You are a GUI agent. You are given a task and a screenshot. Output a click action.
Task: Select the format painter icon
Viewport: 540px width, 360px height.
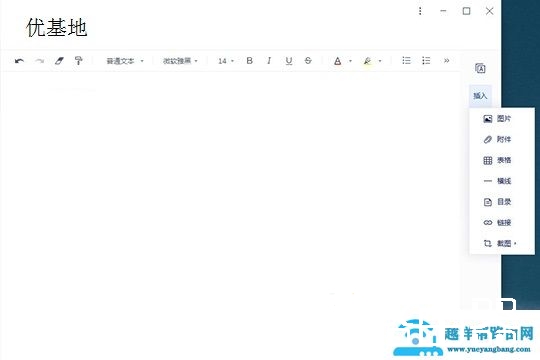(79, 61)
